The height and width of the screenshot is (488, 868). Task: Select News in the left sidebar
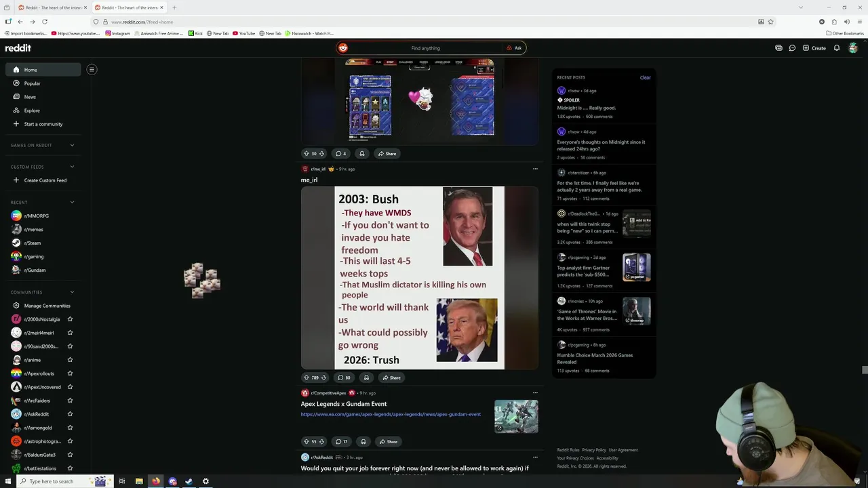point(43,97)
